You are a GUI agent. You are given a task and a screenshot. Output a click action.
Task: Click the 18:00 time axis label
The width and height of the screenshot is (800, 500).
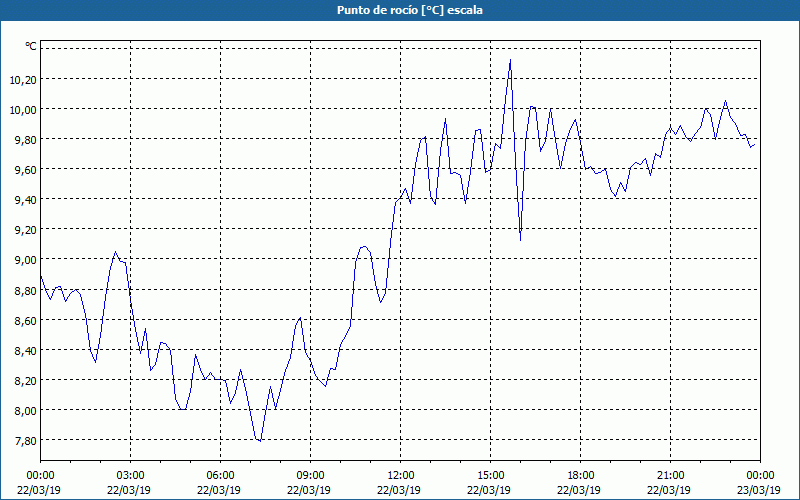click(x=581, y=476)
